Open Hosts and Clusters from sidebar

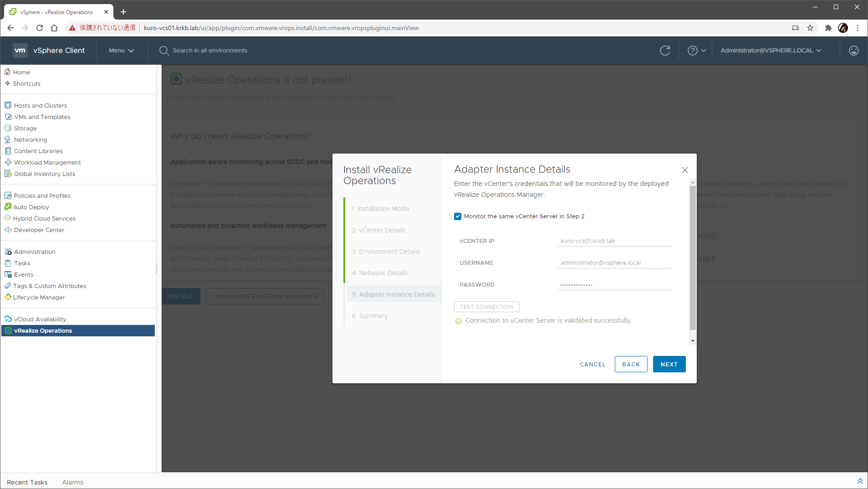(40, 105)
